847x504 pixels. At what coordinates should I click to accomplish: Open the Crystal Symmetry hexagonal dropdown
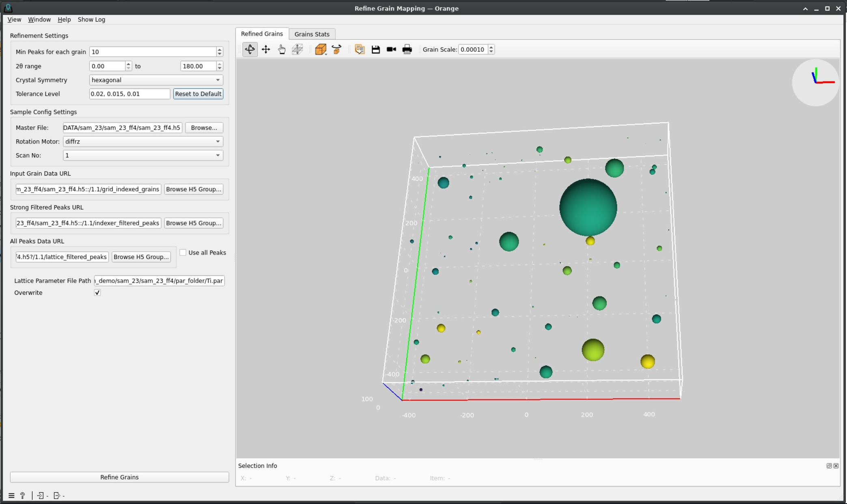pyautogui.click(x=156, y=80)
